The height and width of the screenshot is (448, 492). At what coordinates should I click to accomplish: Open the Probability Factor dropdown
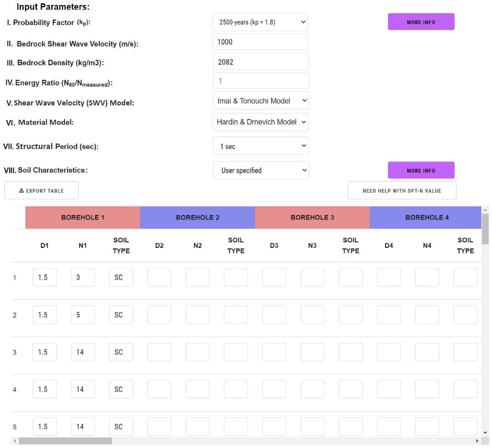[x=260, y=22]
